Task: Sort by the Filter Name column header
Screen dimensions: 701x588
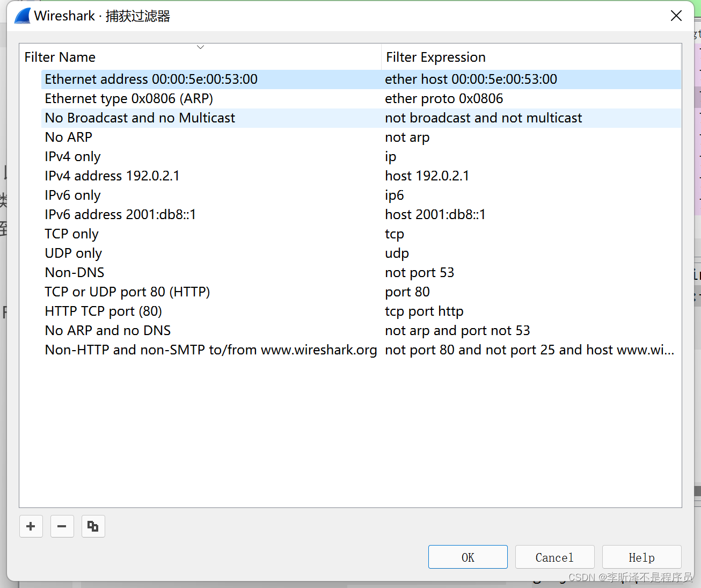Action: click(200, 57)
